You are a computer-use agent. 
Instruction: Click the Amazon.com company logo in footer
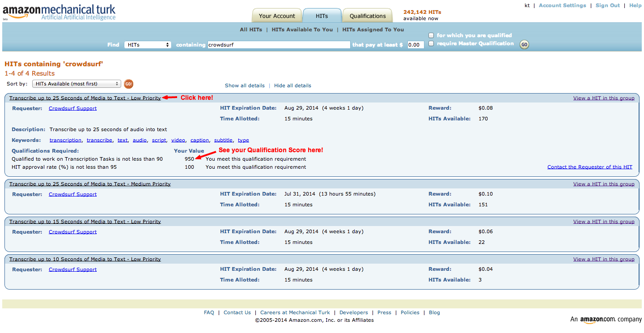606,319
